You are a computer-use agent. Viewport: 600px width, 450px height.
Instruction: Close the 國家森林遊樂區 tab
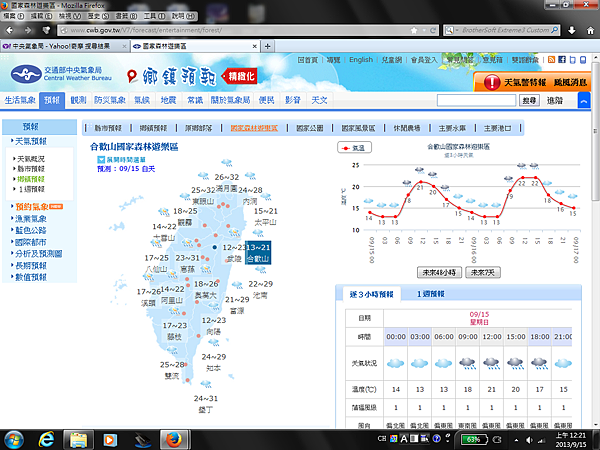coord(254,46)
